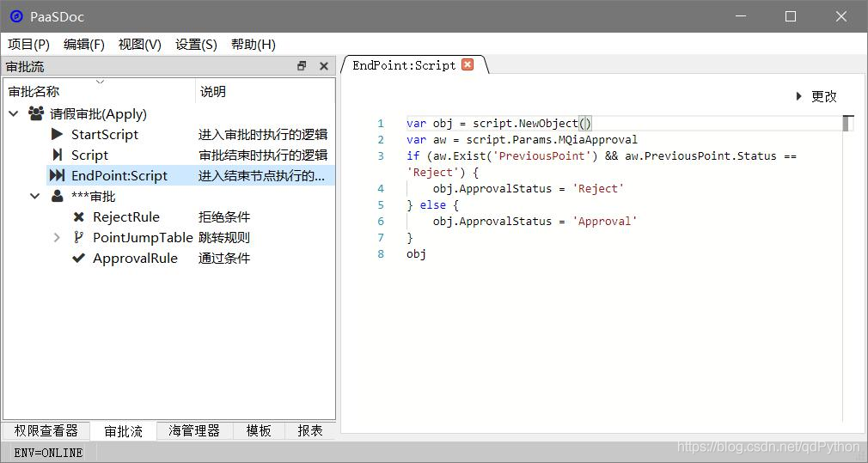Viewport: 868px width, 463px height.
Task: Click the checkmark icon beside ApprovalRule
Action: [x=78, y=258]
